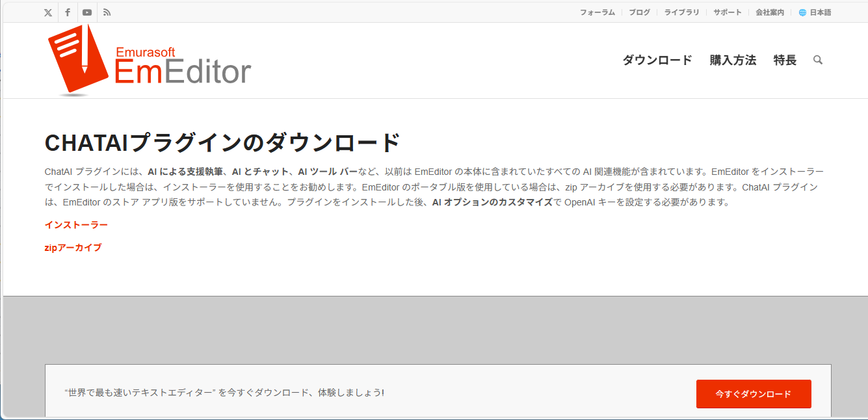Screen dimensions: 868x420
Task: Select ダウンロード in the main navigation
Action: (x=658, y=60)
